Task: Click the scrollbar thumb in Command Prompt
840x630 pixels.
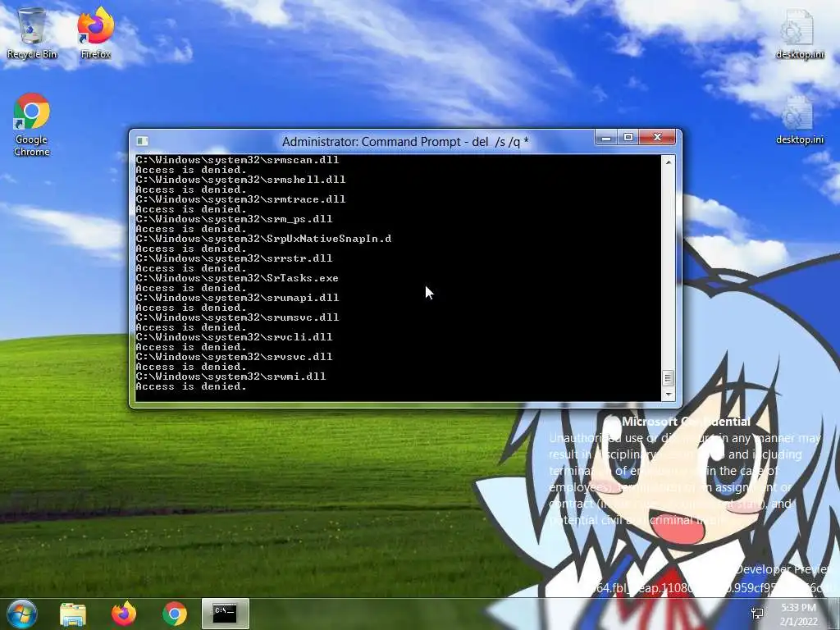Action: point(668,378)
